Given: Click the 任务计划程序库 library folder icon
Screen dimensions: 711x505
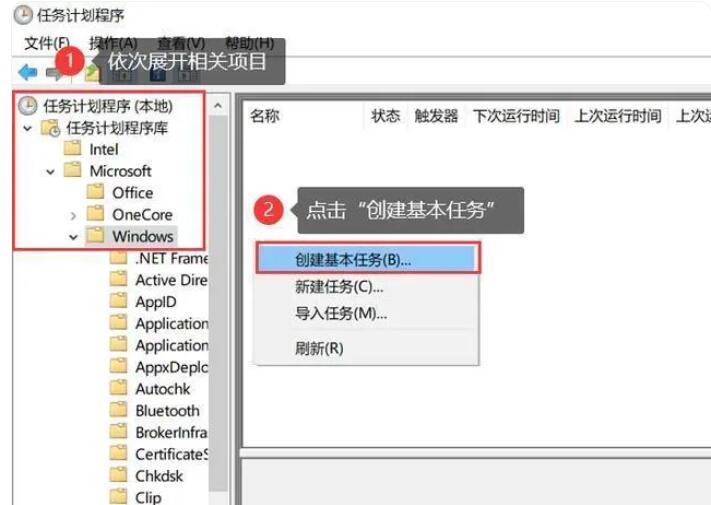Looking at the screenshot, I should [x=49, y=128].
